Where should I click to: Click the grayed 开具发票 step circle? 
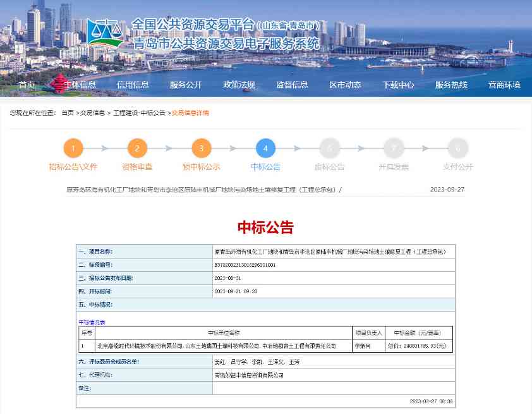tap(394, 149)
